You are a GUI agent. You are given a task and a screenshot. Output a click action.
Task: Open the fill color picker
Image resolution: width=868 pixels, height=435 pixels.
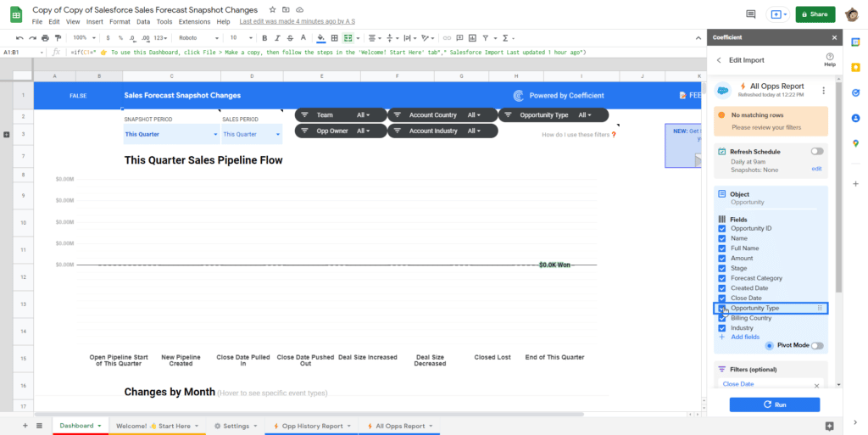[321, 38]
